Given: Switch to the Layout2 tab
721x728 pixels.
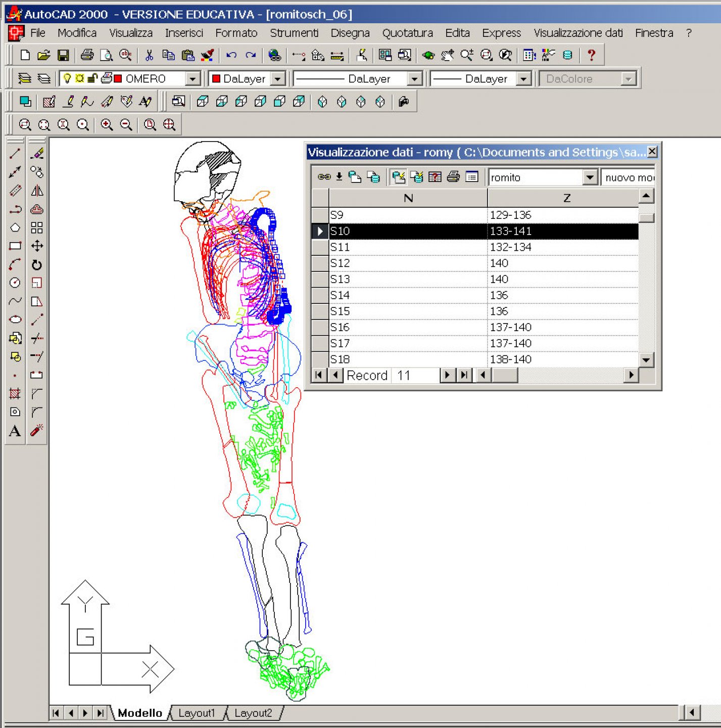Looking at the screenshot, I should click(253, 713).
